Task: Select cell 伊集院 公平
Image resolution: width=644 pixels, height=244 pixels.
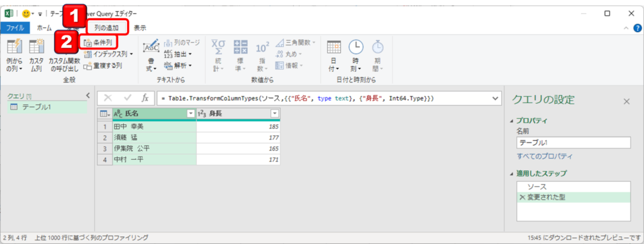Action: (x=154, y=148)
